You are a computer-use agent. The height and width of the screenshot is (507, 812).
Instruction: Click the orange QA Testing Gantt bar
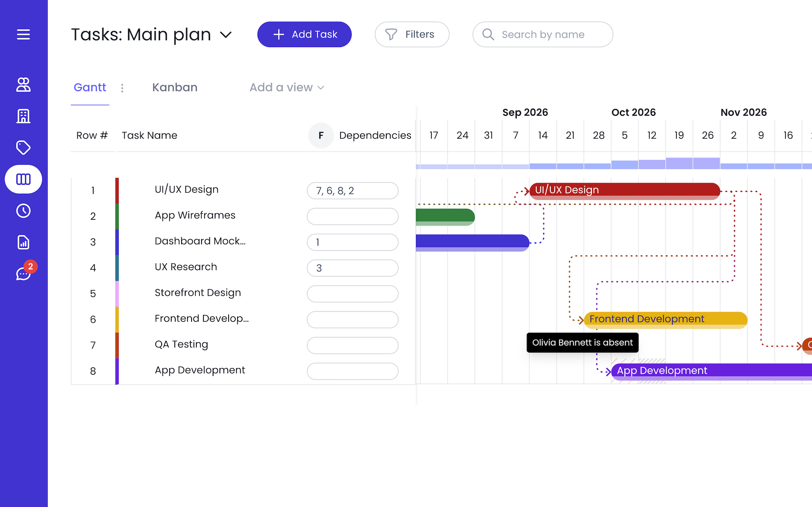808,345
